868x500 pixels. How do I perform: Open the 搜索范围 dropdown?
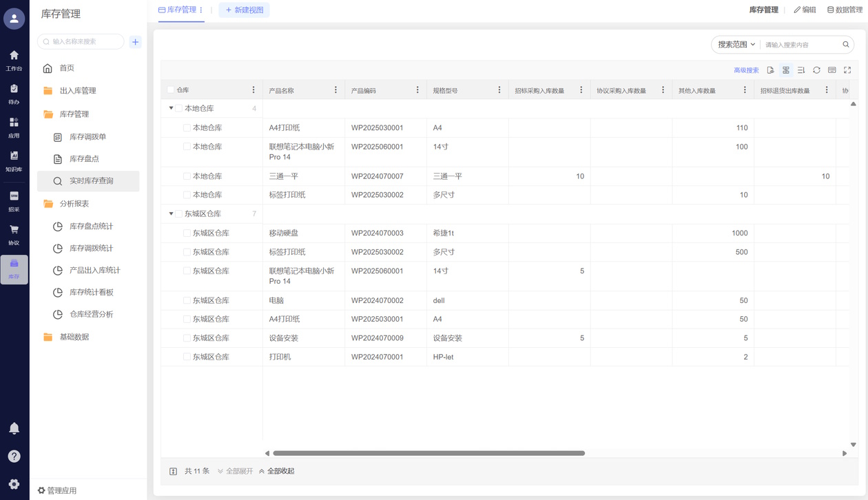(x=736, y=45)
